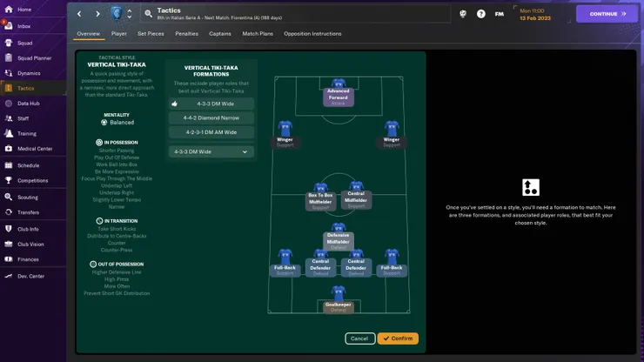Image resolution: width=644 pixels, height=362 pixels.
Task: Click the Tactics search field
Action: (296, 14)
